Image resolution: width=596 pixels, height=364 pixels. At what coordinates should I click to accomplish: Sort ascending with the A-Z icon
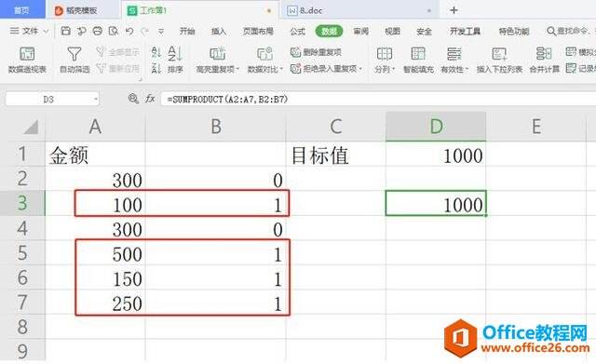[x=156, y=52]
